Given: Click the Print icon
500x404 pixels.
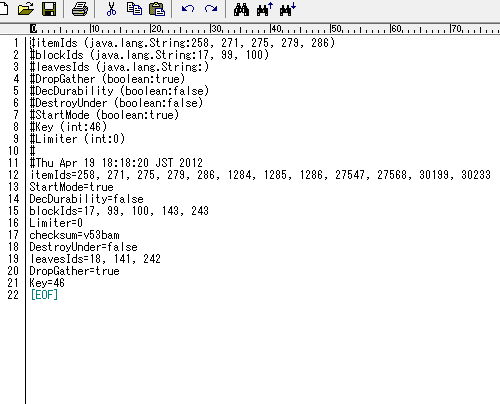Looking at the screenshot, I should point(80,9).
